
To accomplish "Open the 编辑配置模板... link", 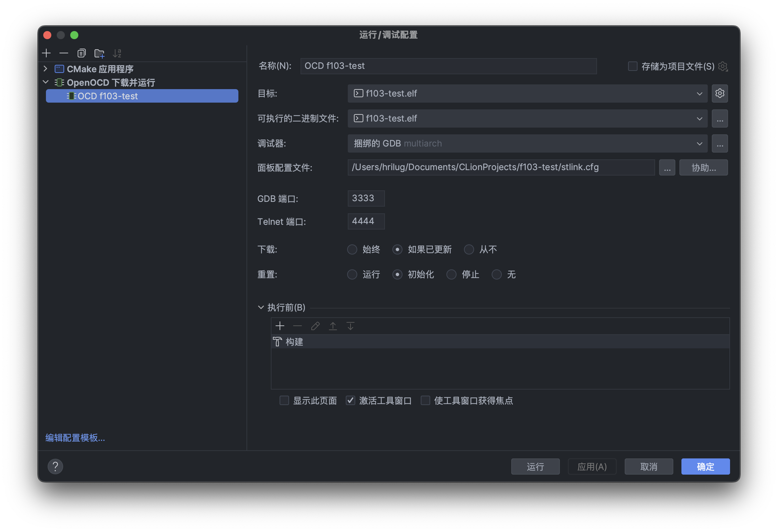I will point(75,438).
